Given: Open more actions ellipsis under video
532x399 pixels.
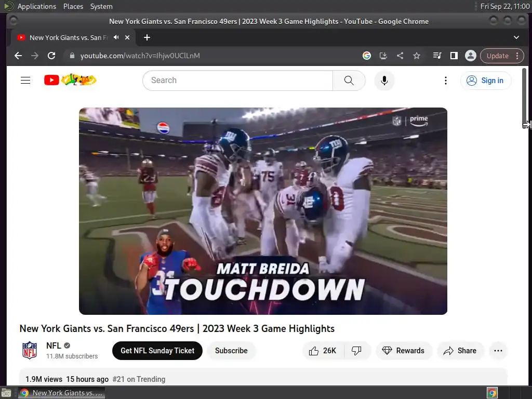Looking at the screenshot, I should pyautogui.click(x=498, y=351).
